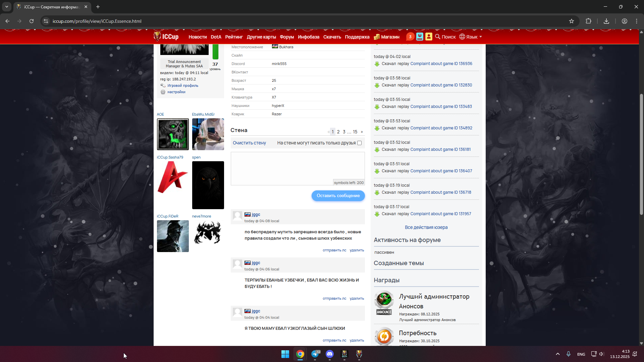Click the blue crown icon in navbar
Screen dimensions: 644x362
coord(420,37)
